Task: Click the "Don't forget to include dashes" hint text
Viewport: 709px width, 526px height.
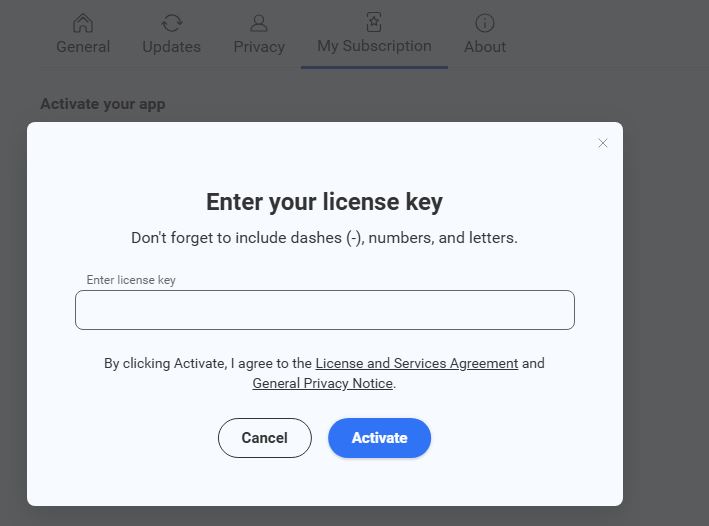Action: coord(324,239)
